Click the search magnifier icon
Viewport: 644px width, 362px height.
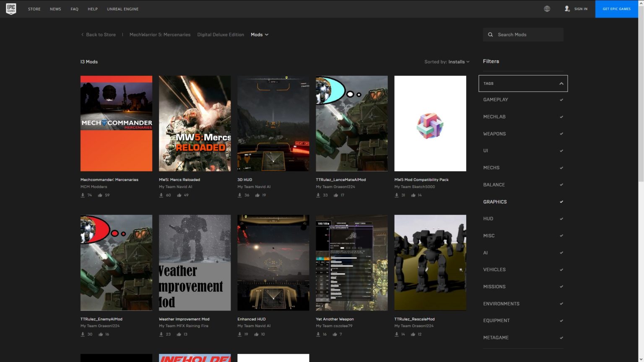(x=491, y=35)
